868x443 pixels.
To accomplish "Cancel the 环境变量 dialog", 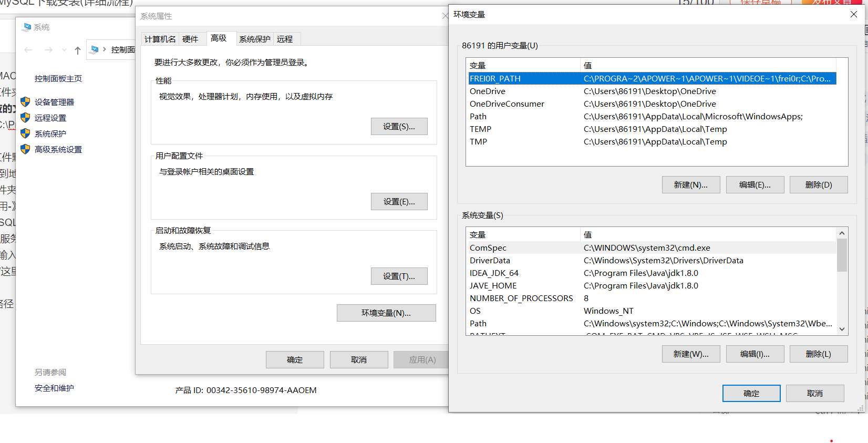I will pyautogui.click(x=815, y=394).
